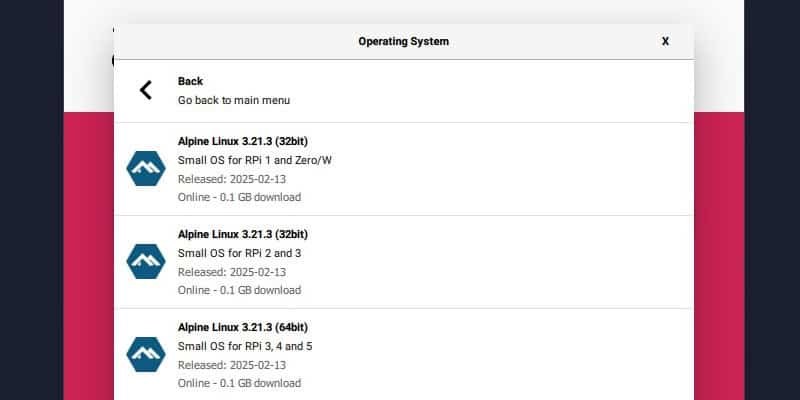The width and height of the screenshot is (800, 400).
Task: Select the bold "Back" label
Action: [x=190, y=81]
